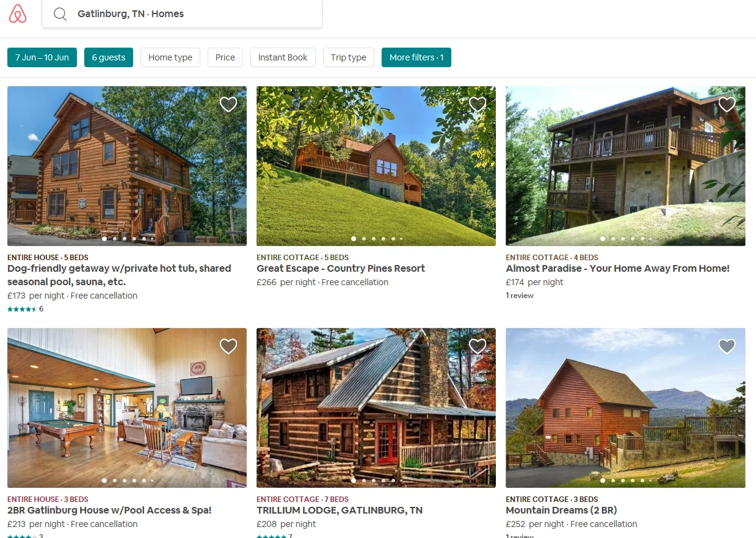View the TRILLIUM LODGE cabin photo
The width and height of the screenshot is (756, 538).
tap(376, 407)
